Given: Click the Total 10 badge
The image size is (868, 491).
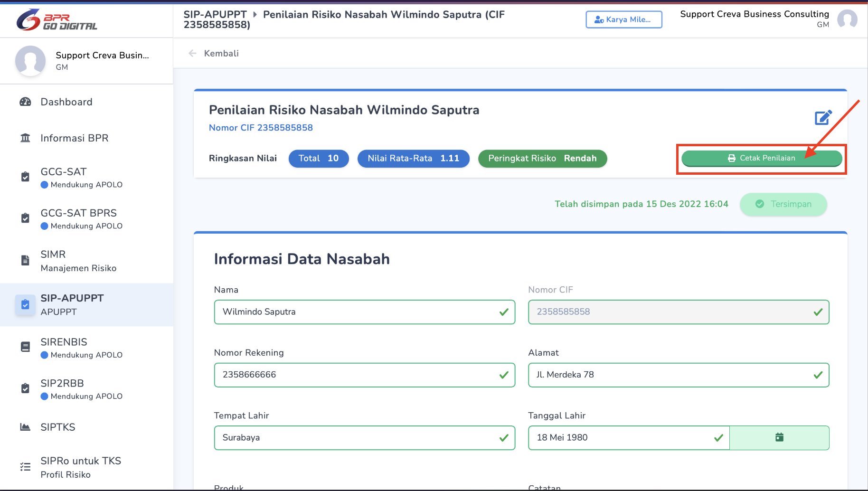Looking at the screenshot, I should pos(319,159).
